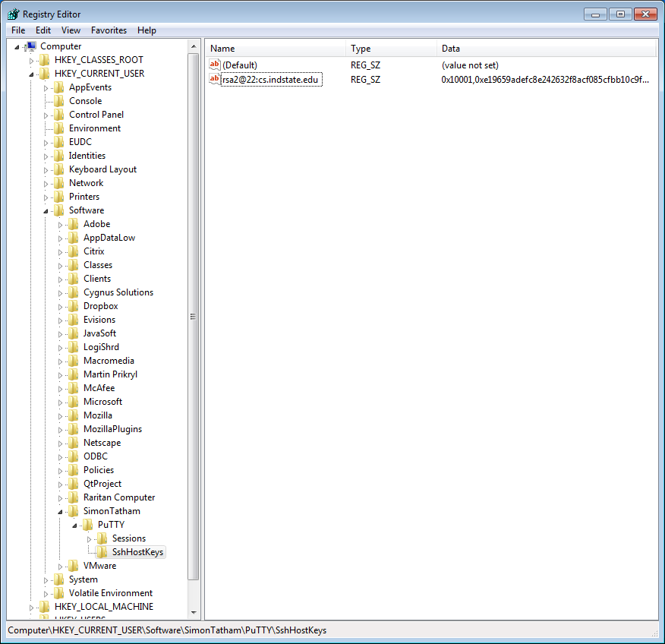Click the SimonTatham folder icon

[74, 511]
